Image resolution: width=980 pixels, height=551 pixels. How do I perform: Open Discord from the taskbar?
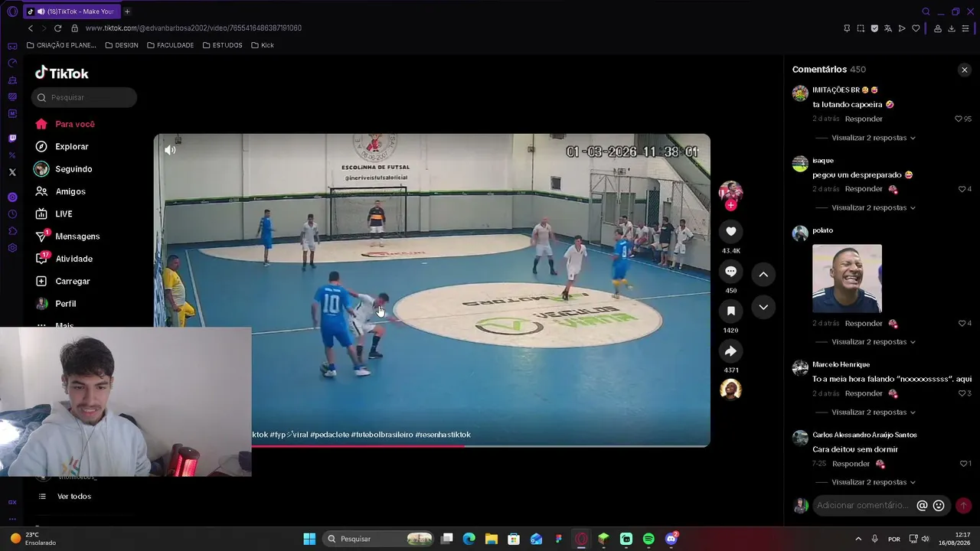point(671,539)
